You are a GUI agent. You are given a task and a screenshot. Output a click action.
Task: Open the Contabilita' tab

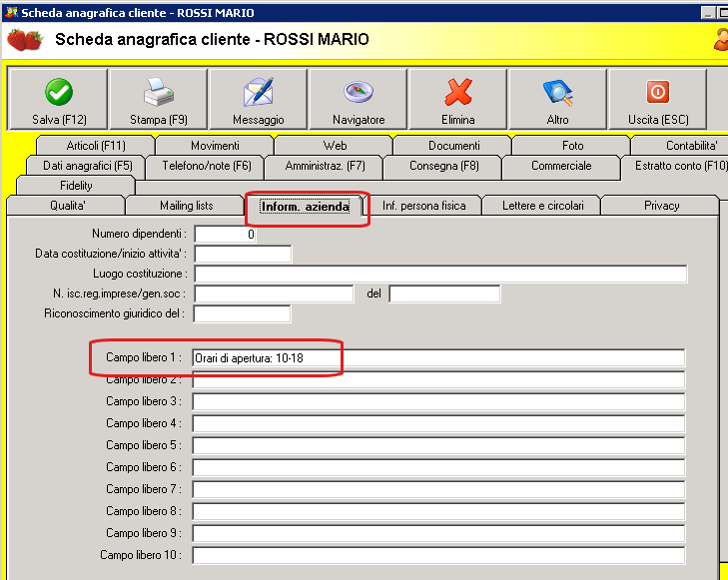tap(681, 146)
